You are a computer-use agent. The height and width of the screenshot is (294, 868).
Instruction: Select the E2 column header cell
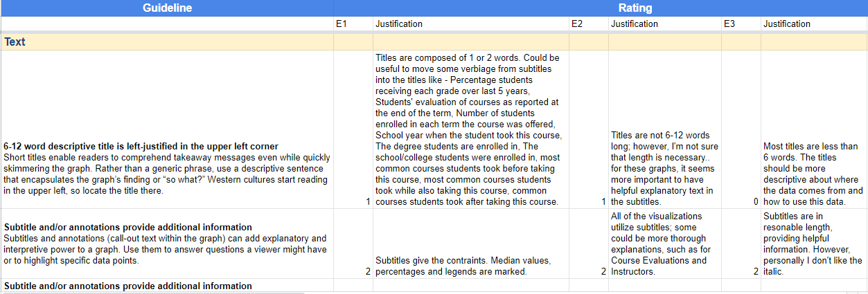(x=588, y=24)
